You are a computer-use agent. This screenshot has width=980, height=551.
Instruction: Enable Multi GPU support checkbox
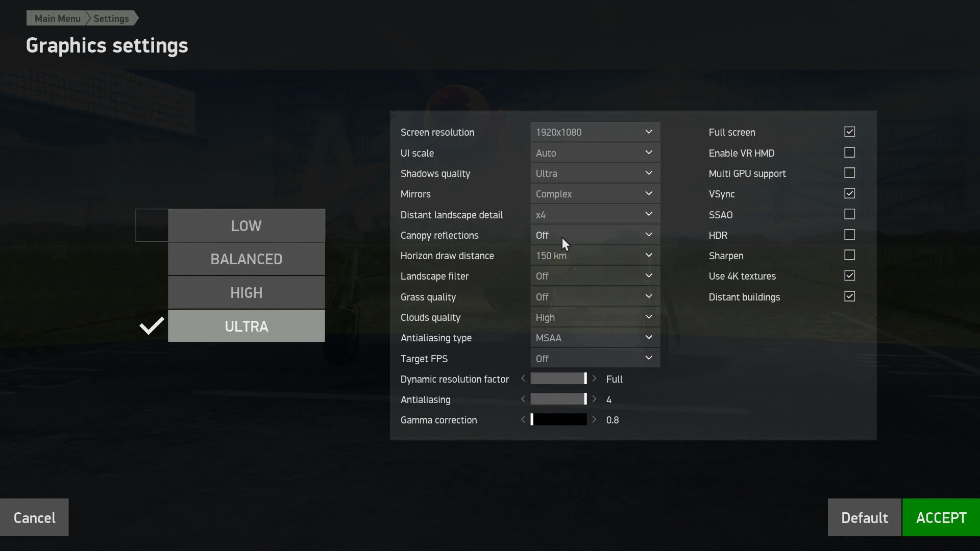[x=849, y=173]
